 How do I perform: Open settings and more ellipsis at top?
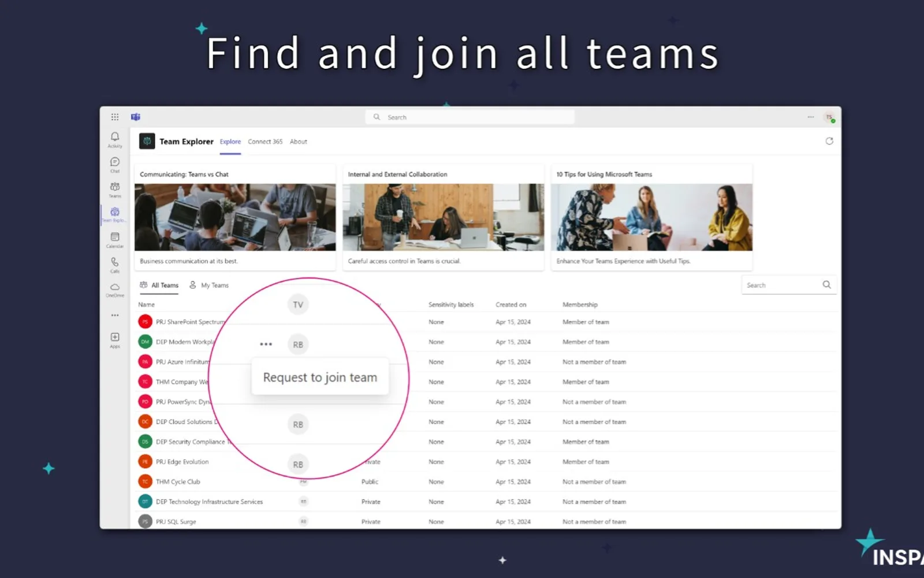(x=811, y=117)
